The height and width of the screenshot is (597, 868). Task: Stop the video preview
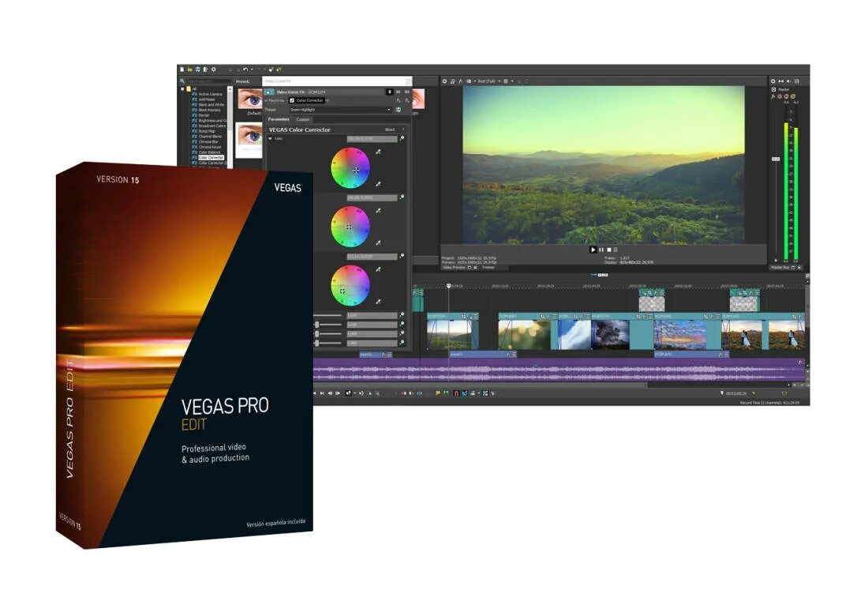609,250
